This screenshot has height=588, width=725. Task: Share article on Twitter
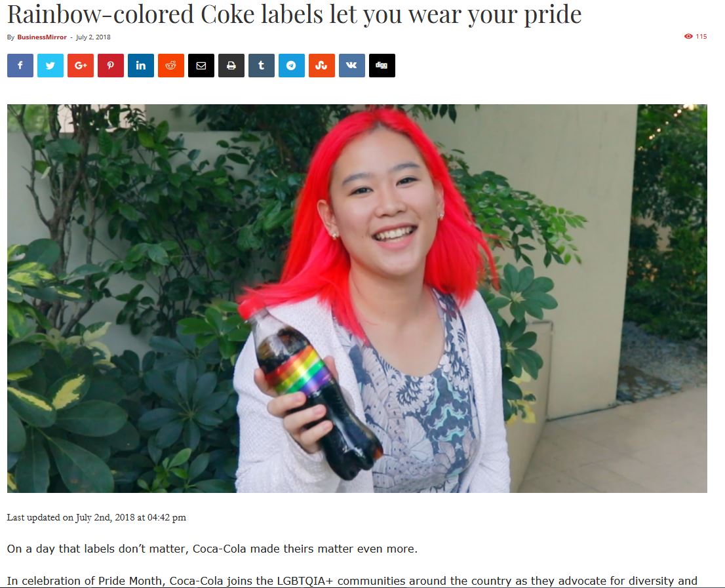[x=50, y=65]
